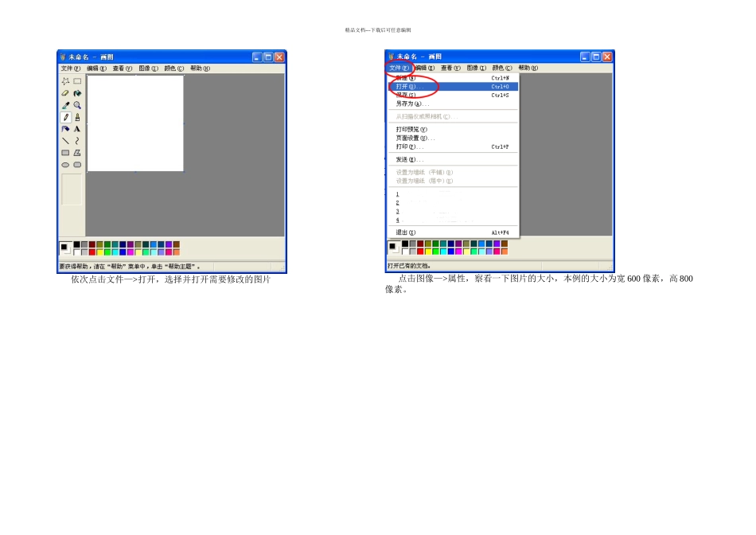This screenshot has height=535, width=756.
Task: Choose 保存(S) from the open File menu
Action: (454, 95)
